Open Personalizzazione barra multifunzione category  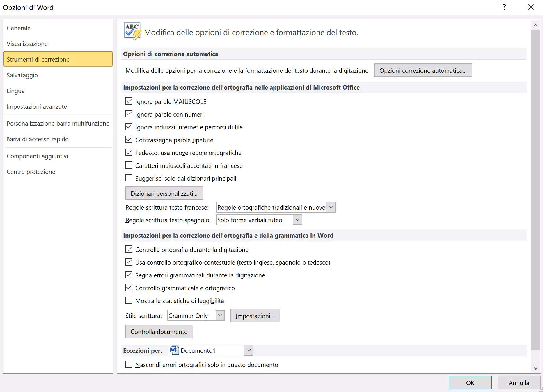(58, 123)
